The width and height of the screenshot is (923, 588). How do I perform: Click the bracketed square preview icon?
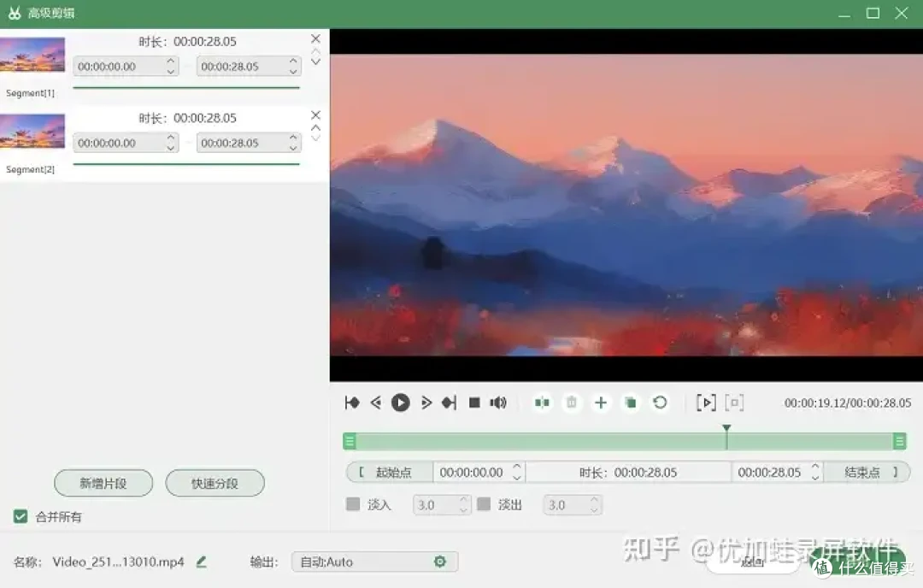(735, 403)
